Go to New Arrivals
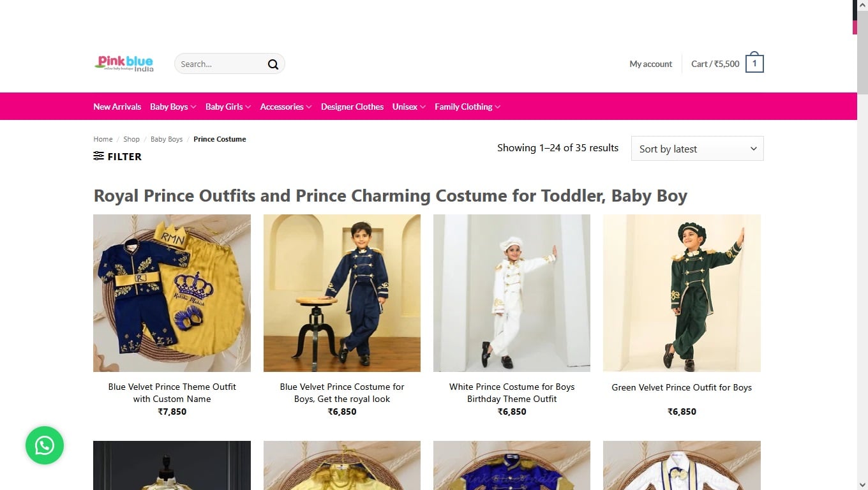 click(117, 107)
